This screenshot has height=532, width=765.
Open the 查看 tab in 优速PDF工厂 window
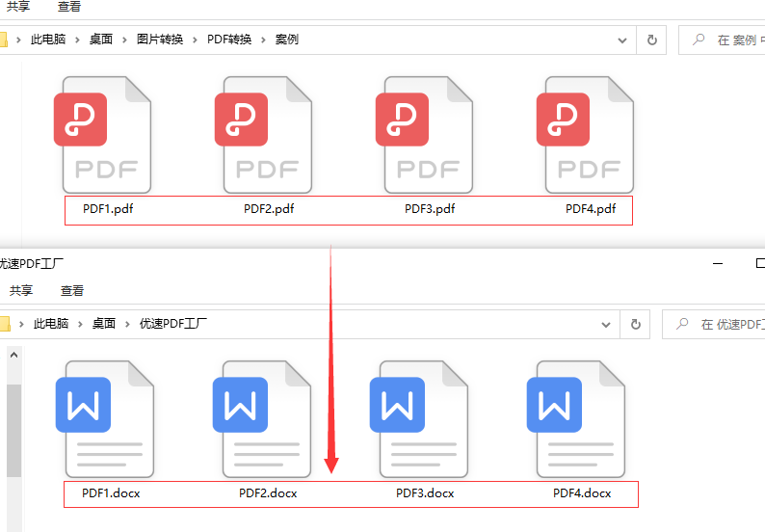click(x=71, y=290)
